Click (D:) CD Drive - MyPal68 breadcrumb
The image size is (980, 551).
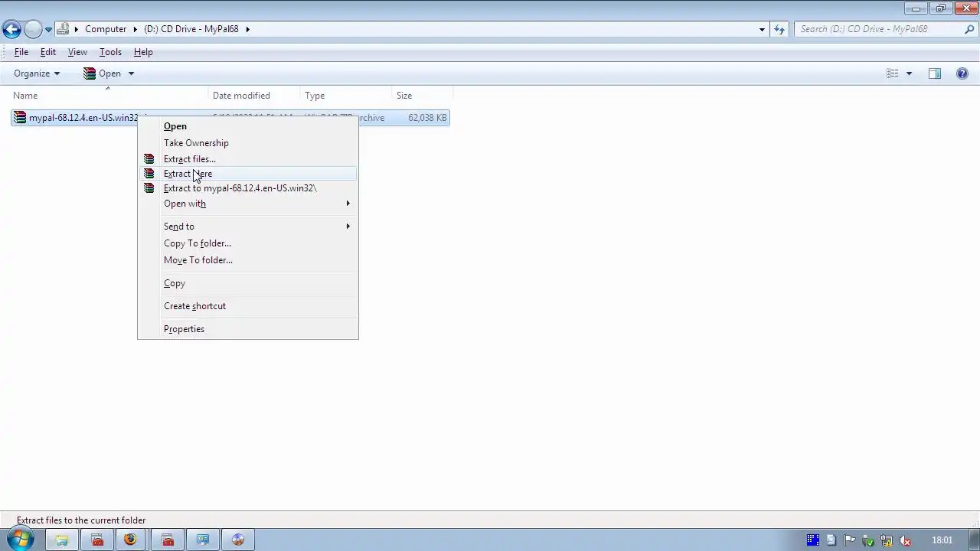tap(191, 29)
